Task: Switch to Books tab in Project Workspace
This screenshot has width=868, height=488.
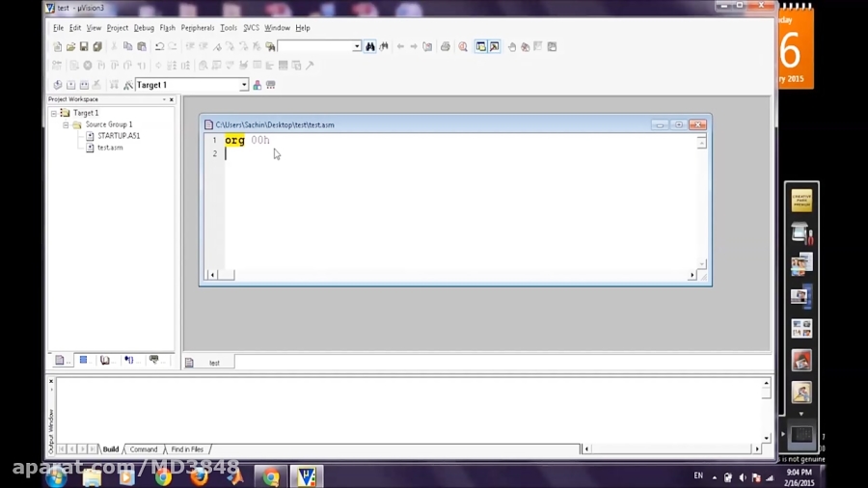Action: 105,360
